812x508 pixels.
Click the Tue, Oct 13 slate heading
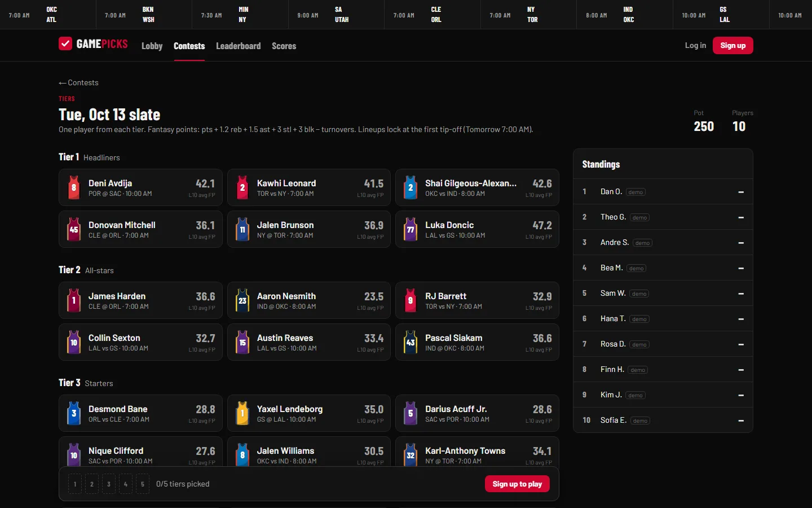point(109,115)
